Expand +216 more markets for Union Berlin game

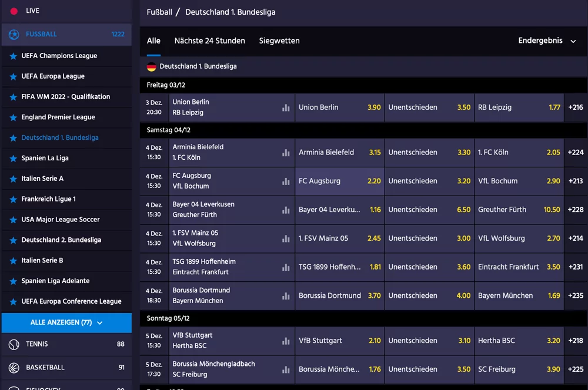click(x=576, y=107)
